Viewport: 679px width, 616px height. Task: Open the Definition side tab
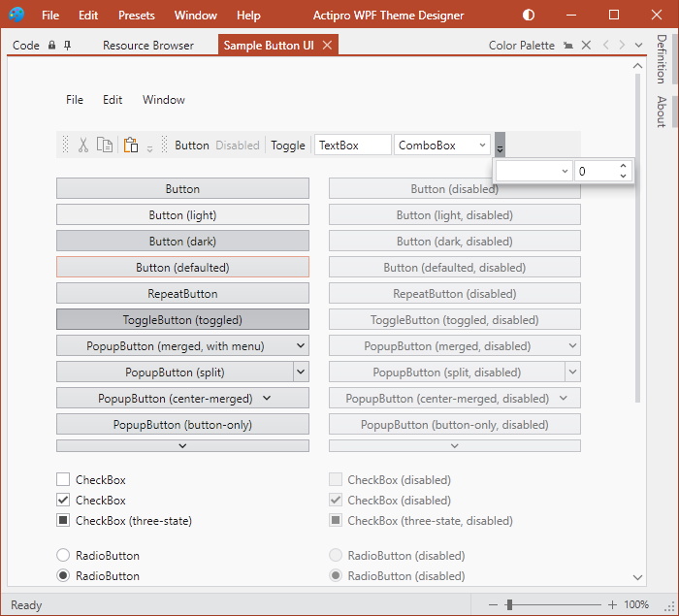(x=662, y=59)
